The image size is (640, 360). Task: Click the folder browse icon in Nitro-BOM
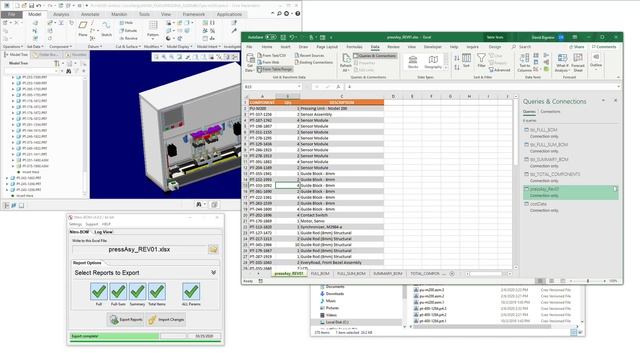click(213, 249)
